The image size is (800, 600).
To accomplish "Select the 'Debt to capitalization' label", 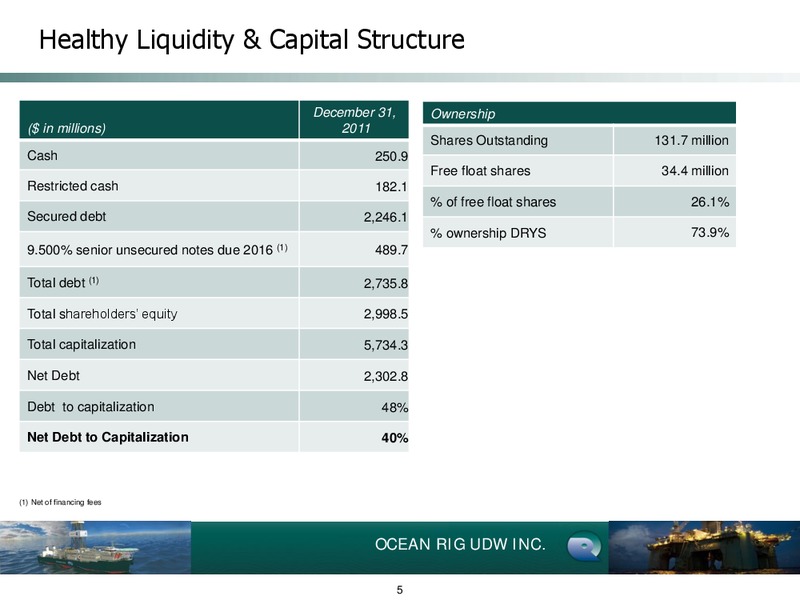I will point(91,407).
